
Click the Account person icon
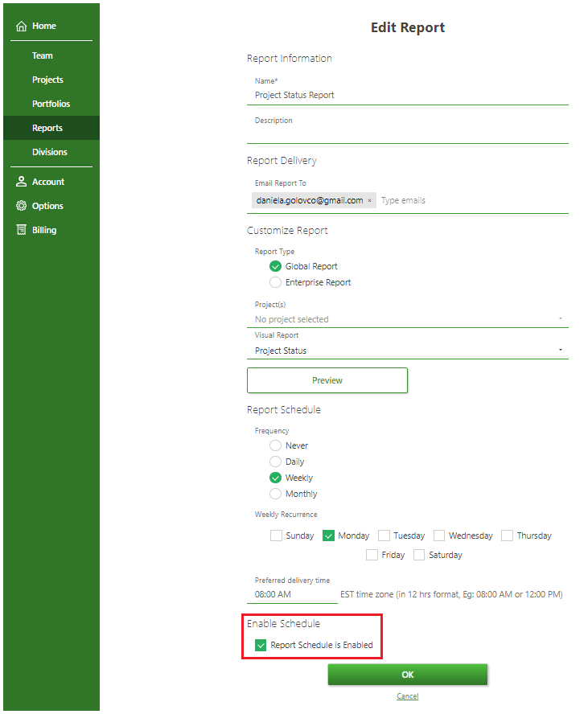tap(22, 182)
